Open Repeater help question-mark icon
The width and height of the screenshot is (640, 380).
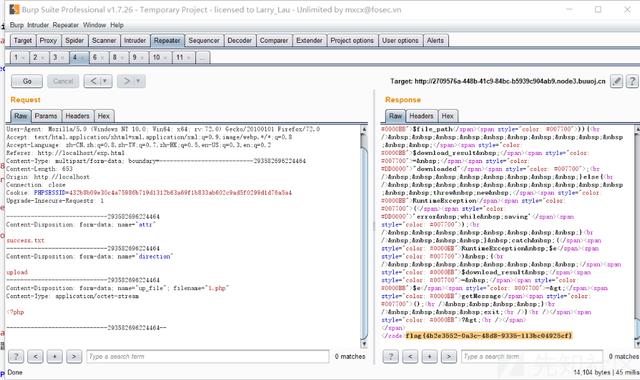(x=632, y=81)
